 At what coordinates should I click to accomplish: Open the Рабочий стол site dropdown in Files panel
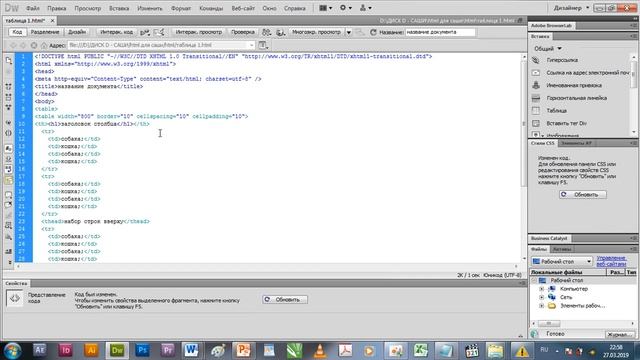(561, 261)
